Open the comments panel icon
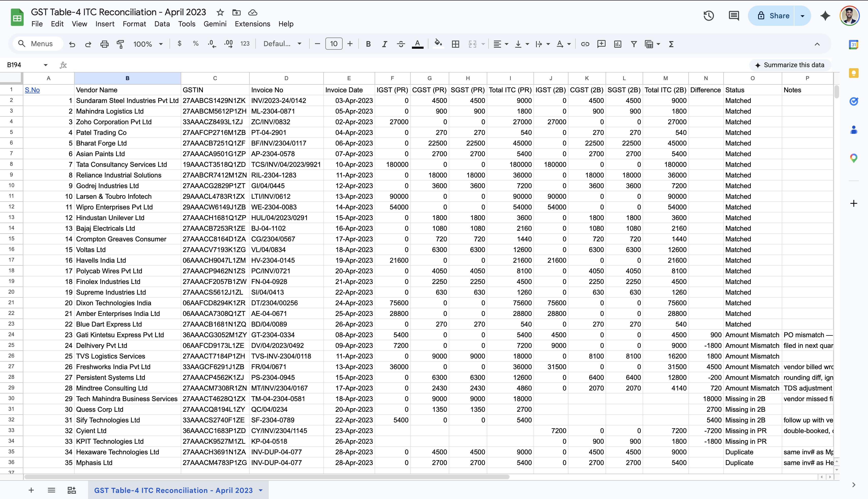The image size is (868, 499). (734, 16)
